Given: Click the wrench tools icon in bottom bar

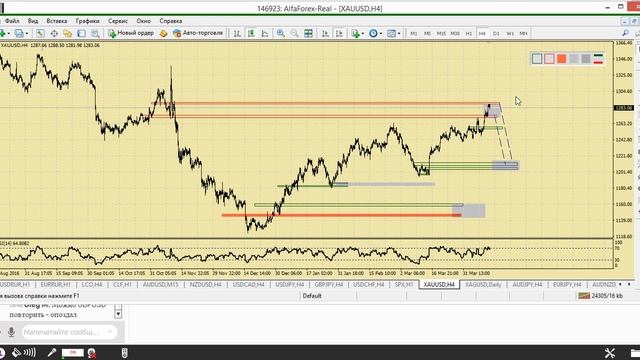Looking at the screenshot, I should point(610,353).
